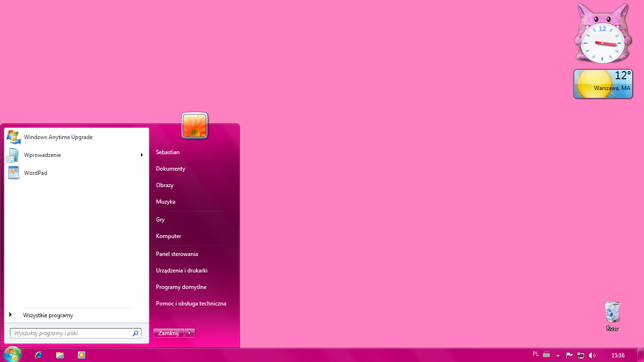
Task: Open the Kosz recycle bin icon
Action: (612, 313)
